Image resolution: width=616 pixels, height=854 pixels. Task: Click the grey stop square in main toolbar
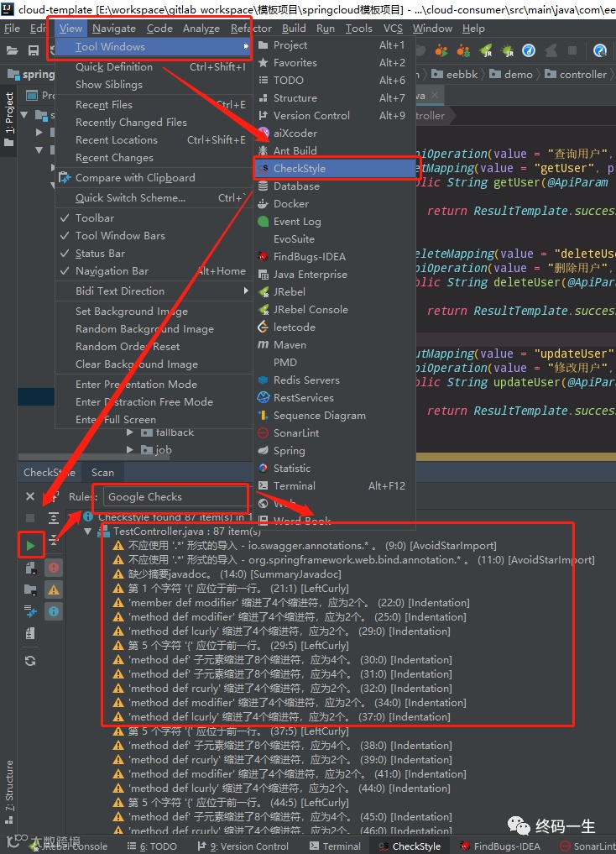[572, 50]
